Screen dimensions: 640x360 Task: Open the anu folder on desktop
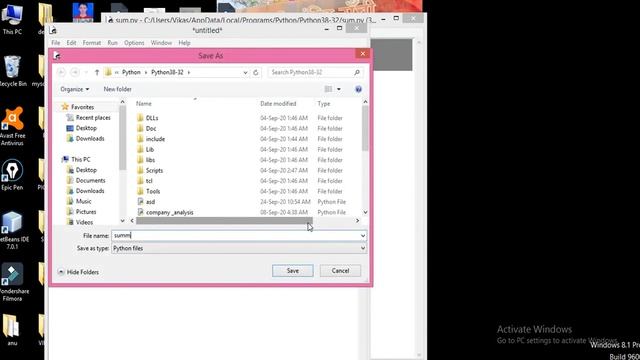[12, 330]
